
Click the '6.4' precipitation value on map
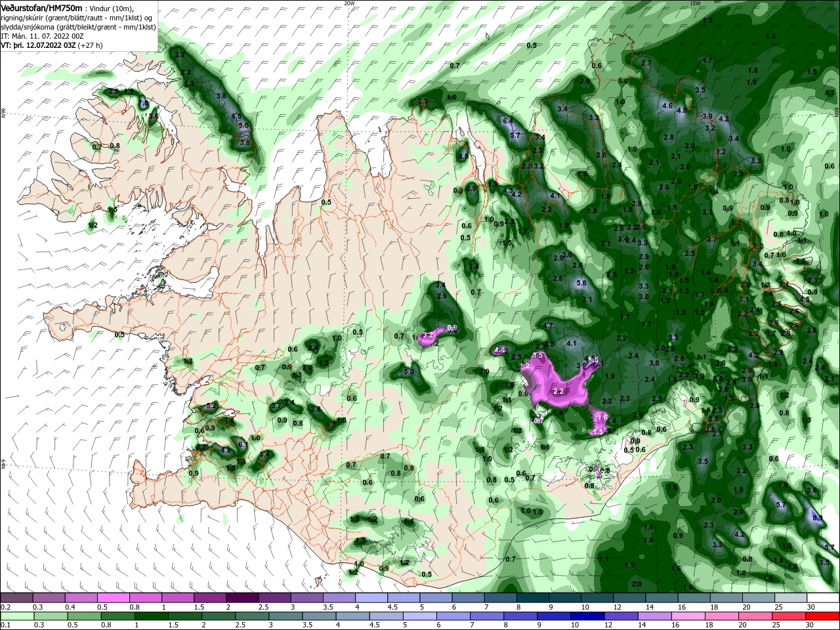pyautogui.click(x=508, y=121)
